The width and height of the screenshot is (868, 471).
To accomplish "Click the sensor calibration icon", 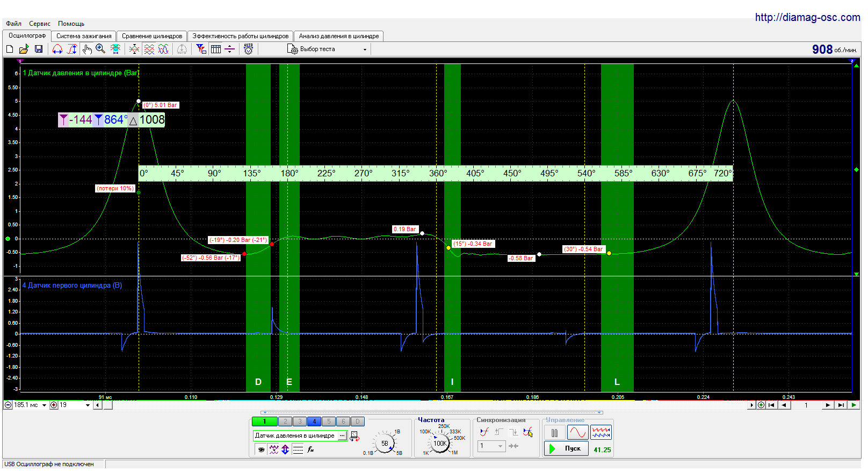I will (354, 436).
